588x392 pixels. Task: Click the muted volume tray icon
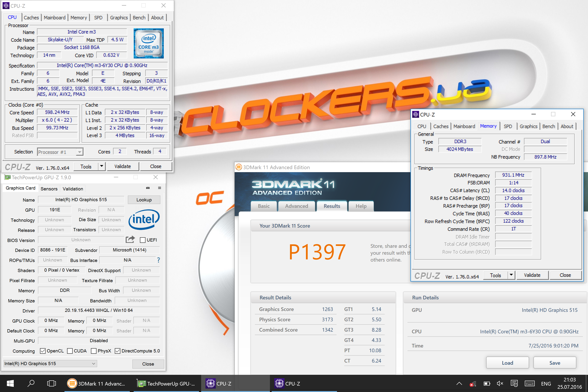pos(500,383)
